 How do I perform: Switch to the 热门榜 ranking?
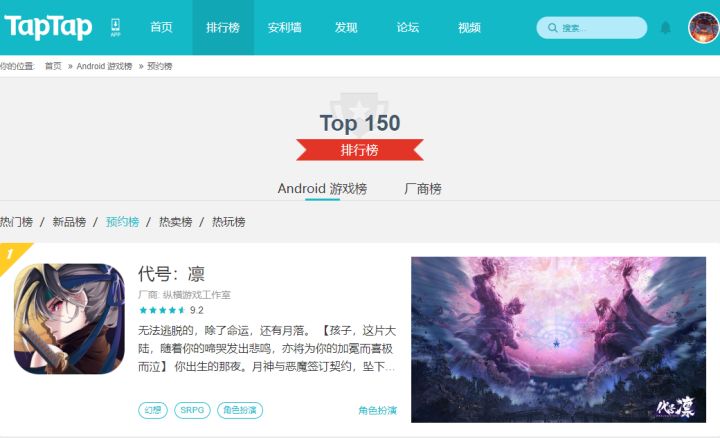(17, 222)
